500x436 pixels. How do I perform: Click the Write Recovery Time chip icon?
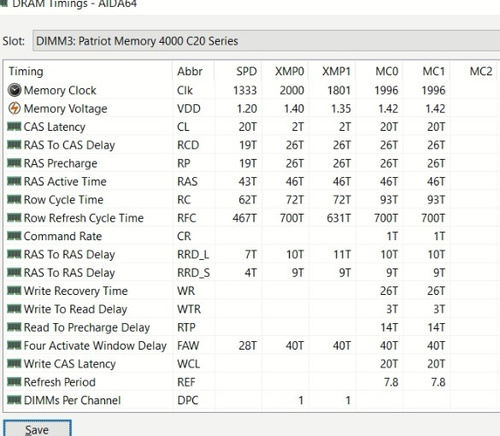(14, 290)
